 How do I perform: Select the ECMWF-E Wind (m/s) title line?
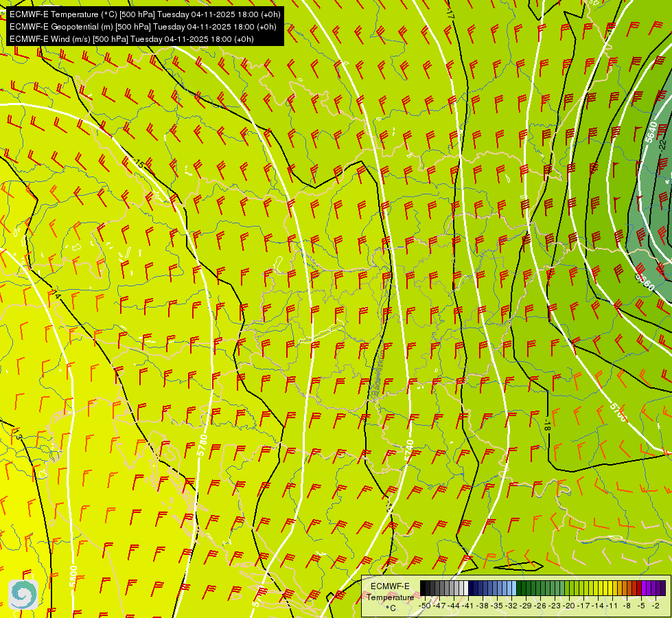(132, 39)
